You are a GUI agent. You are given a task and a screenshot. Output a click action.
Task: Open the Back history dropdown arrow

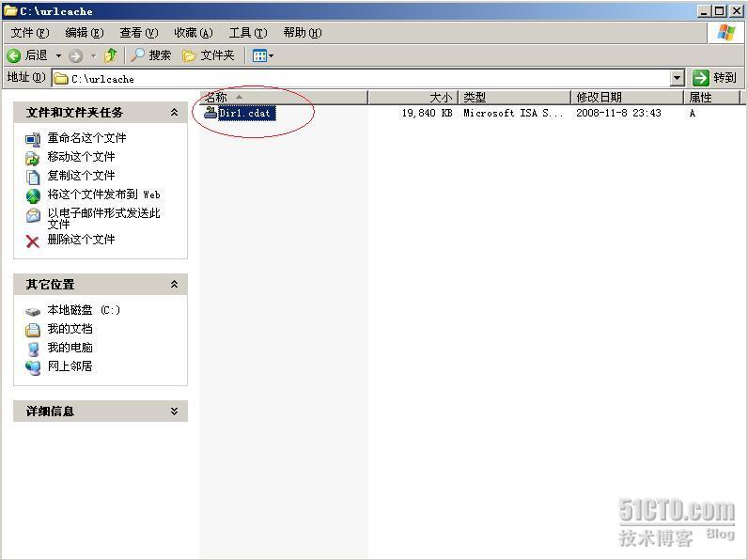click(x=58, y=55)
